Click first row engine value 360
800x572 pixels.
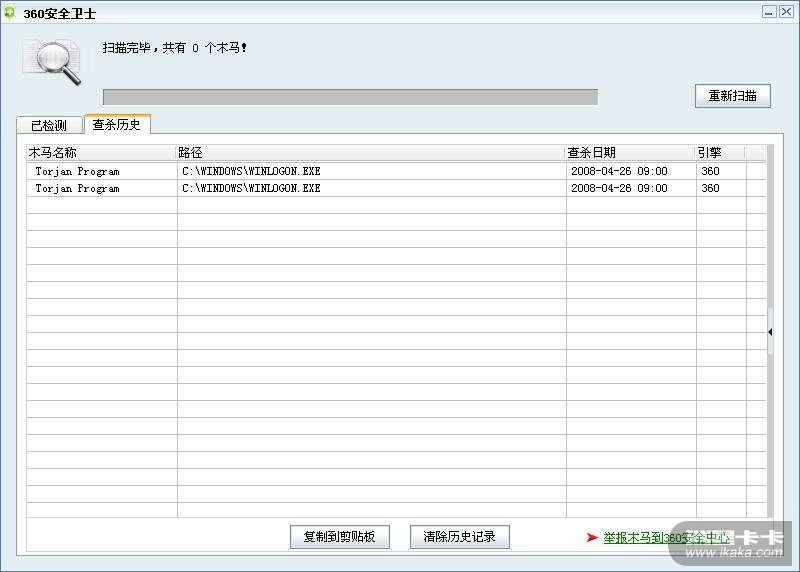coord(710,171)
